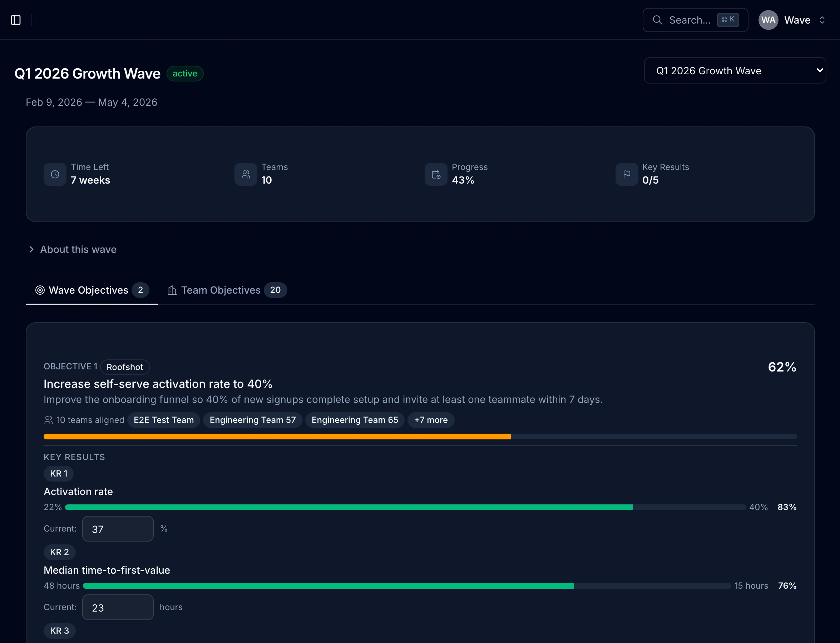Viewport: 840px width, 643px height.
Task: Click the "0/5" key results value
Action: 651,180
